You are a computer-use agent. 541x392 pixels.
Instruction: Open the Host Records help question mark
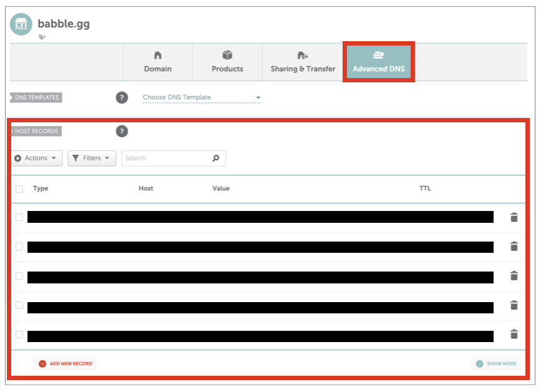click(x=122, y=132)
